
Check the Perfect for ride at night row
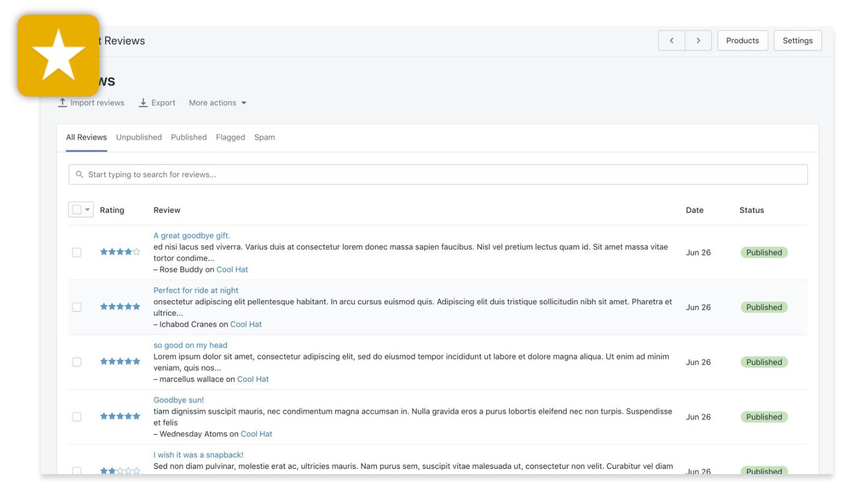[x=77, y=307]
